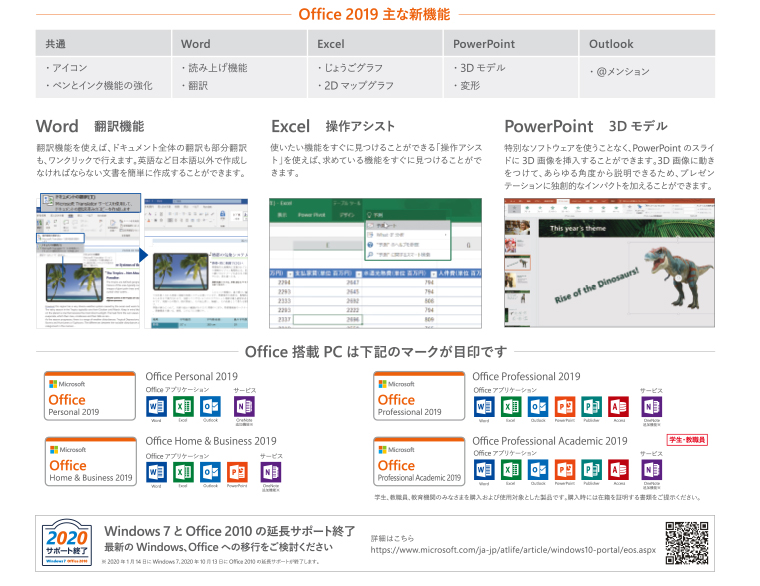
Task: Open the Word translation feature screenshot
Action: click(142, 261)
